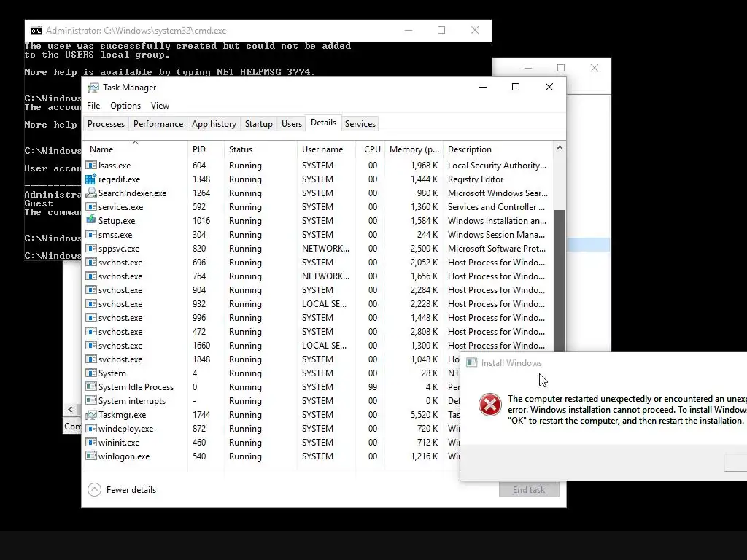Switch to the Users tab

pyautogui.click(x=292, y=124)
